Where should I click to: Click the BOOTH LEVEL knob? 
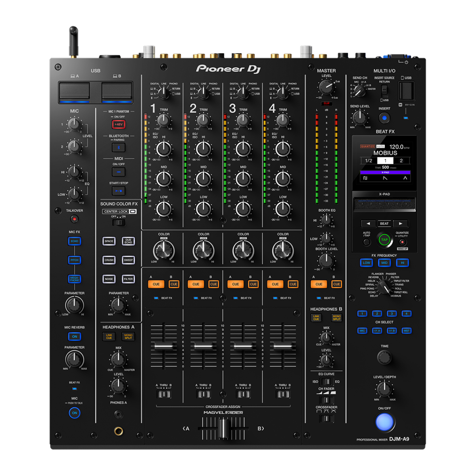point(326,261)
